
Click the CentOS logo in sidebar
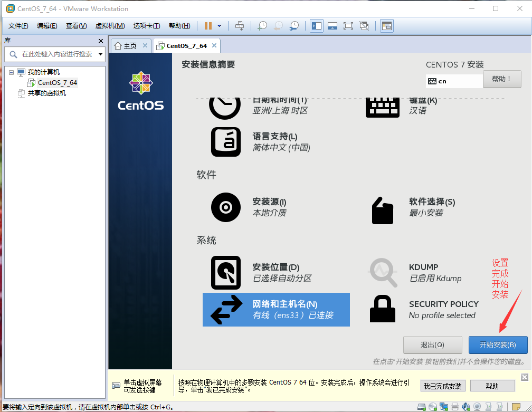[x=141, y=91]
